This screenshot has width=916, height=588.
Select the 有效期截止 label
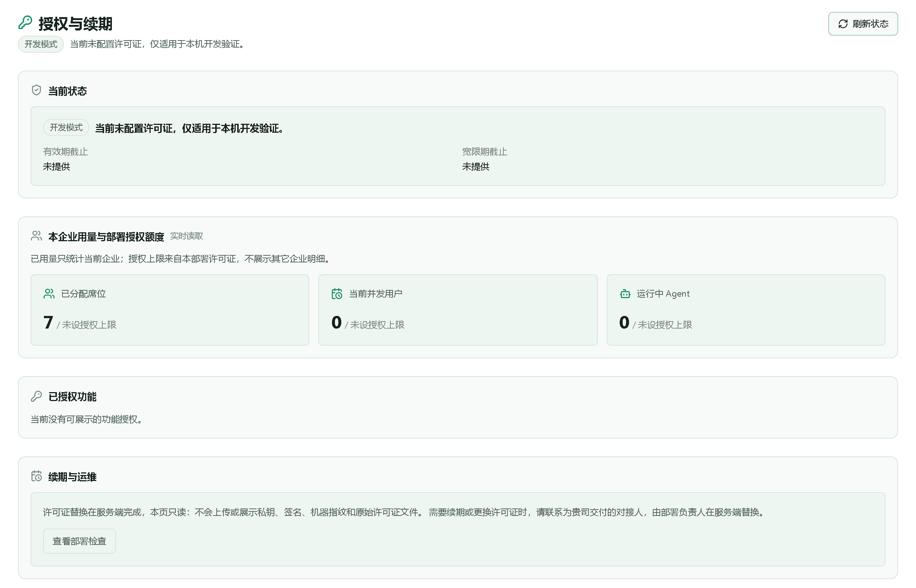pyautogui.click(x=65, y=152)
